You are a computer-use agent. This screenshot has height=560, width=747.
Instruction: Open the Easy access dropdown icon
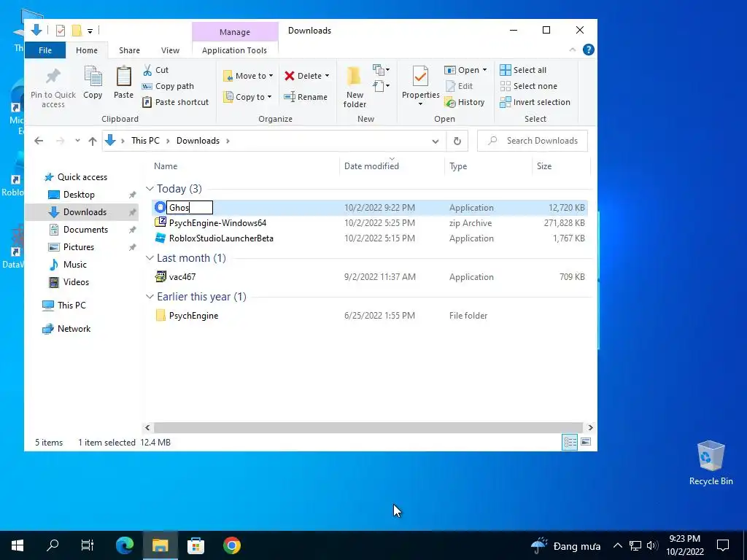point(381,86)
